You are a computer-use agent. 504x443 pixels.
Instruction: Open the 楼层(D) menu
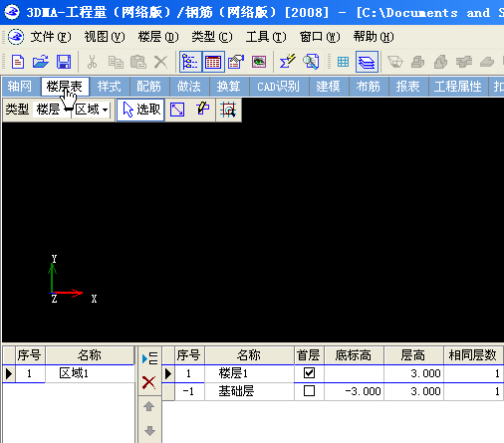pyautogui.click(x=158, y=37)
